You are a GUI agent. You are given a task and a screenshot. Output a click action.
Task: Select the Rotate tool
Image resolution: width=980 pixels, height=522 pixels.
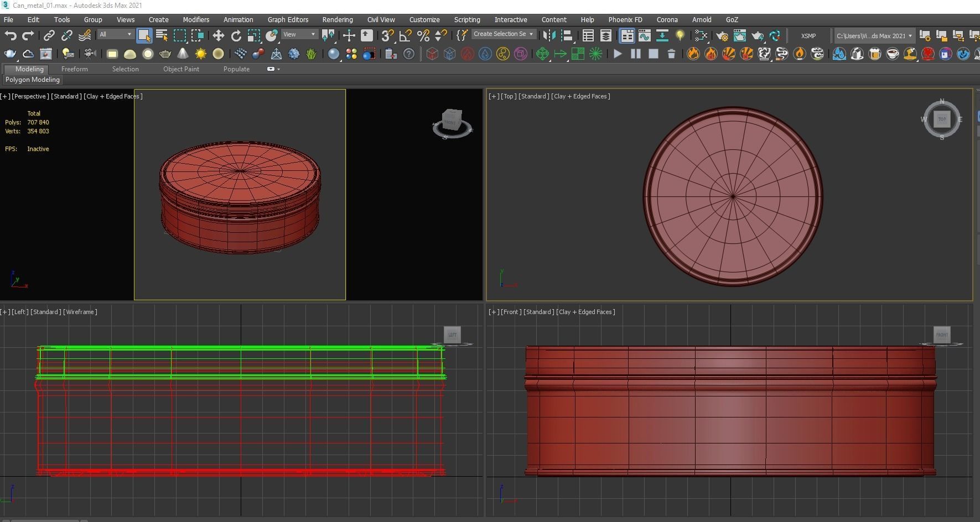[236, 35]
